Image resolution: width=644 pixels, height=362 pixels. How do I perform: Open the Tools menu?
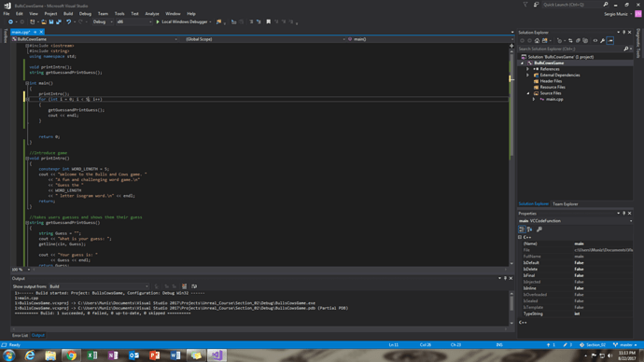pyautogui.click(x=119, y=14)
